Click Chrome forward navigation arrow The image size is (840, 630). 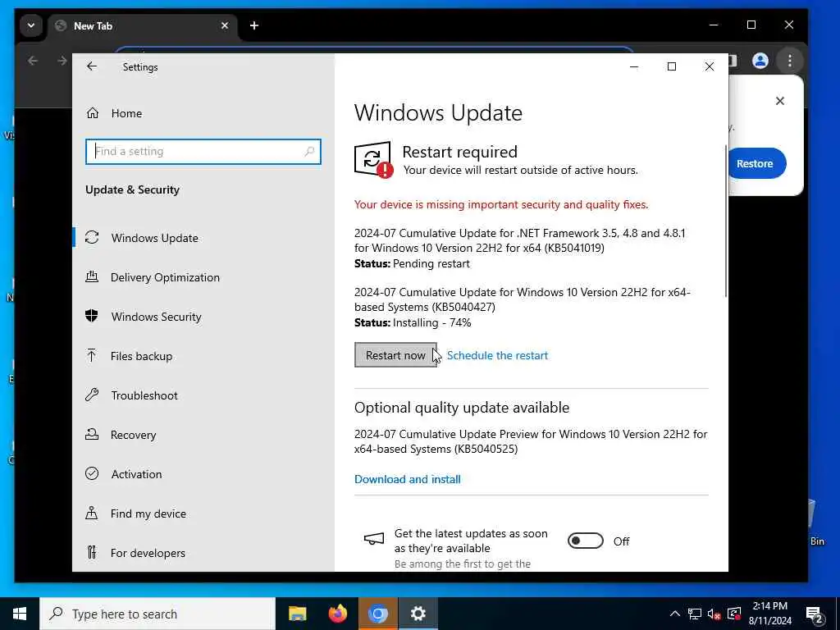tap(62, 61)
